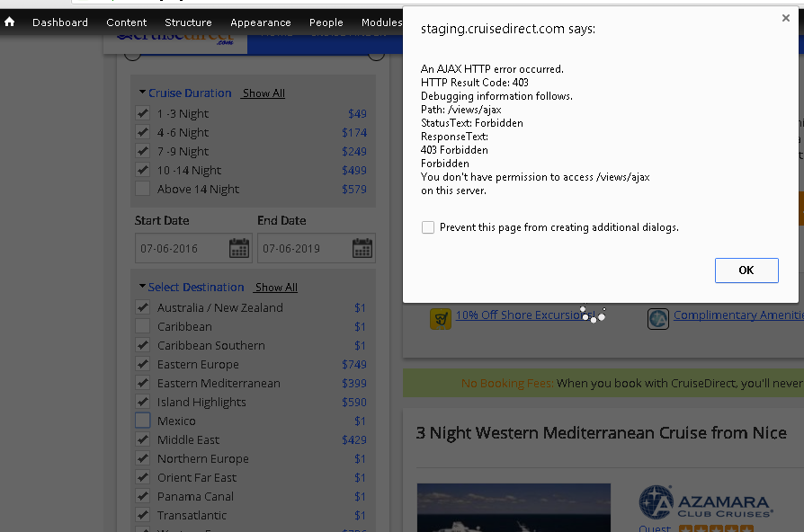Image resolution: width=804 pixels, height=532 pixels.
Task: Click the Azamara Club Cruises logo
Action: coord(706,502)
